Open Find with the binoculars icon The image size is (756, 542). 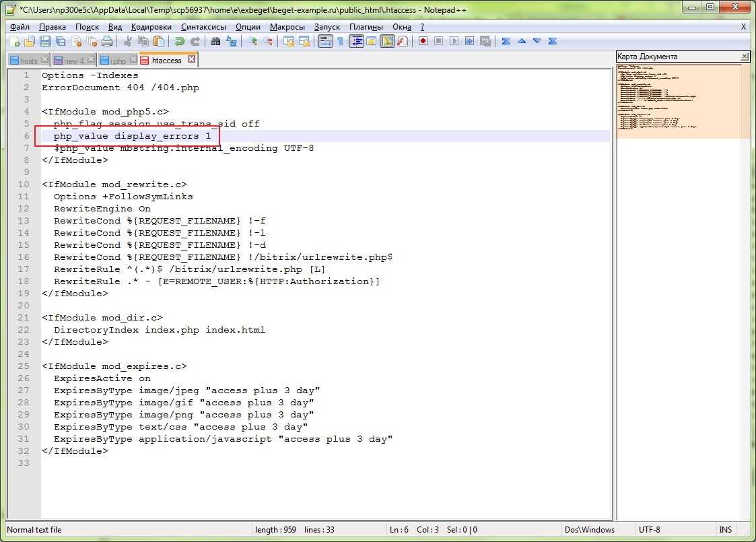[215, 41]
